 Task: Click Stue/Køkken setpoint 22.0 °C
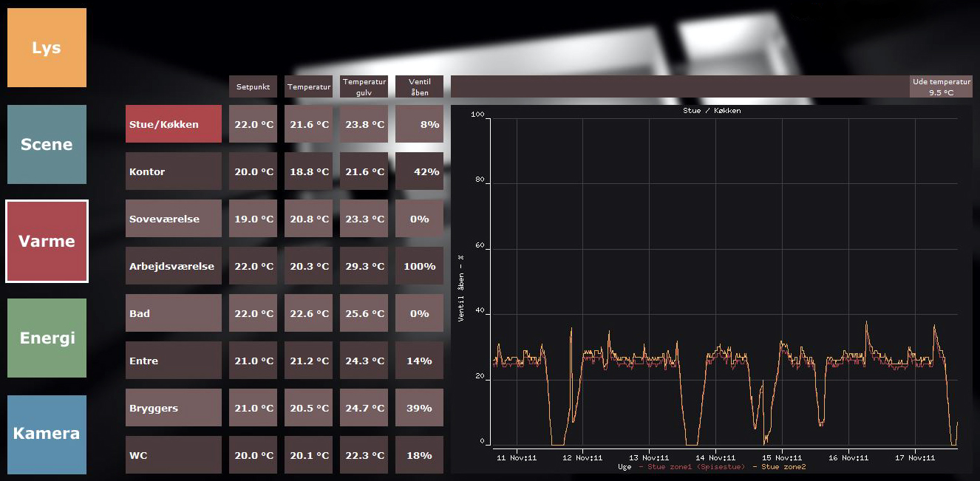pos(253,124)
